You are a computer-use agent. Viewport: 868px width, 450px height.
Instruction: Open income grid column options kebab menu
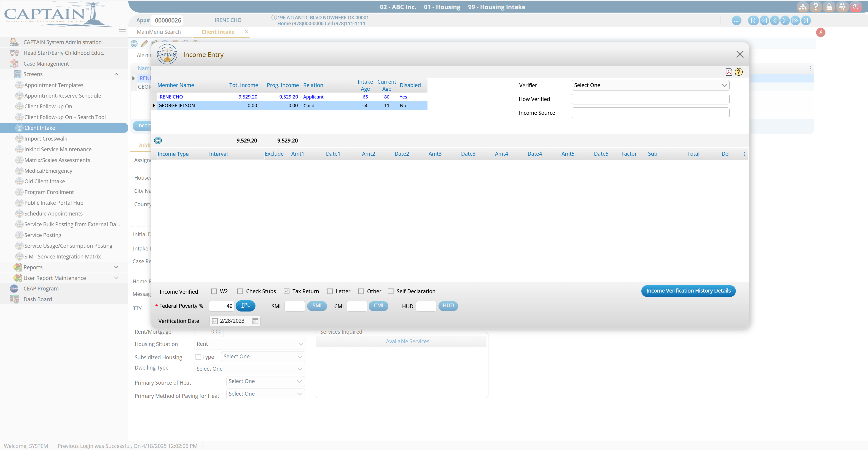(744, 154)
